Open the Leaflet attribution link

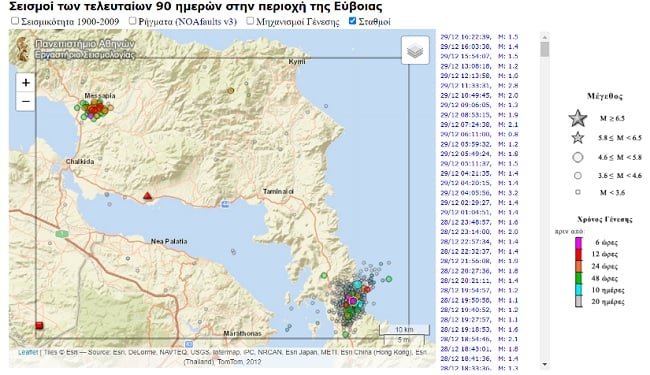click(x=28, y=352)
